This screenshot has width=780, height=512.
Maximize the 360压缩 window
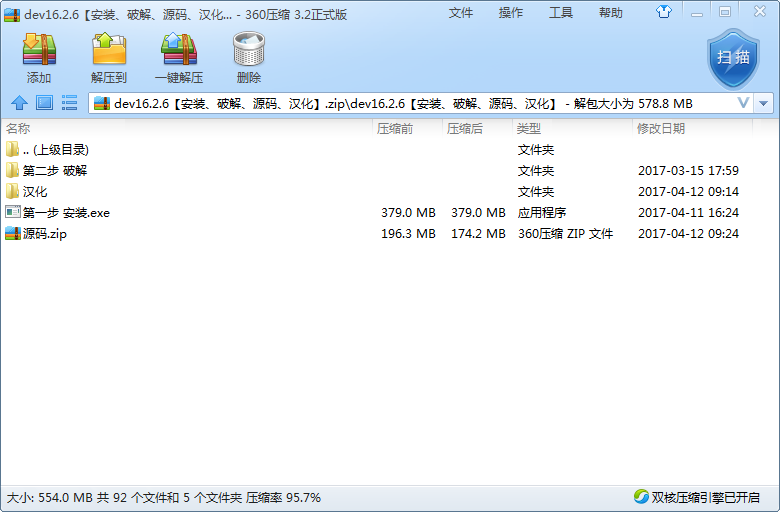click(x=725, y=12)
